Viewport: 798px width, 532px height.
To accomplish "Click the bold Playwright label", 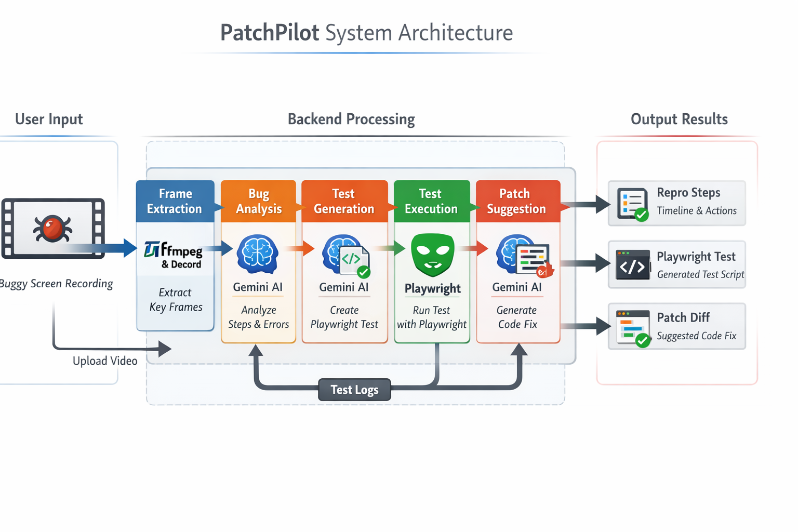I will click(433, 289).
